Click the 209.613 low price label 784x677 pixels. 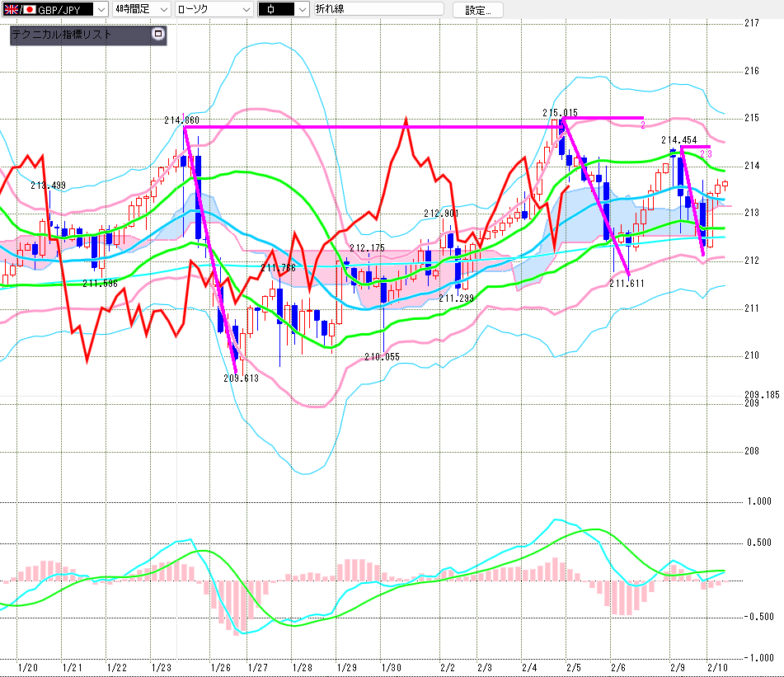coord(240,378)
